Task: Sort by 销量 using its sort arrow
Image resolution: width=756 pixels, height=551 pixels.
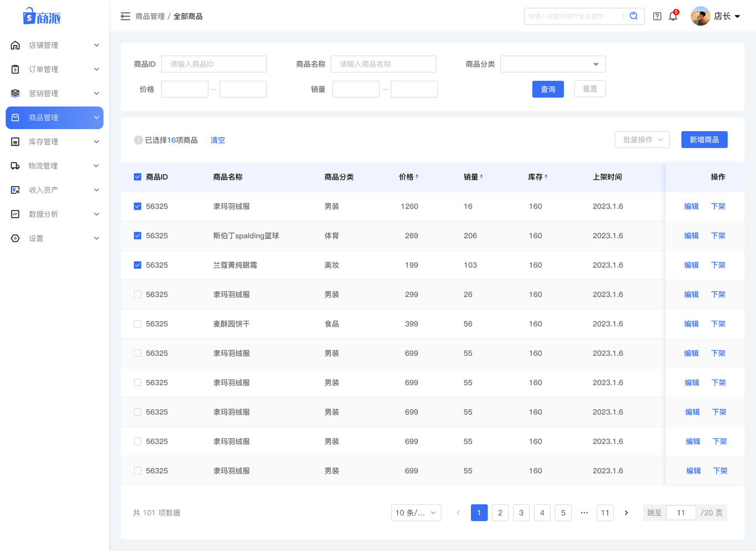Action: [481, 177]
